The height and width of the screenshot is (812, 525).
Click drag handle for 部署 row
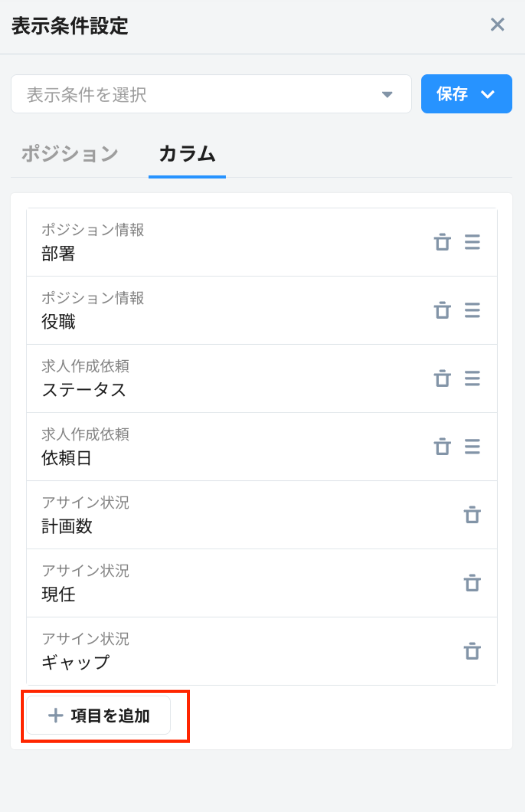pos(472,242)
